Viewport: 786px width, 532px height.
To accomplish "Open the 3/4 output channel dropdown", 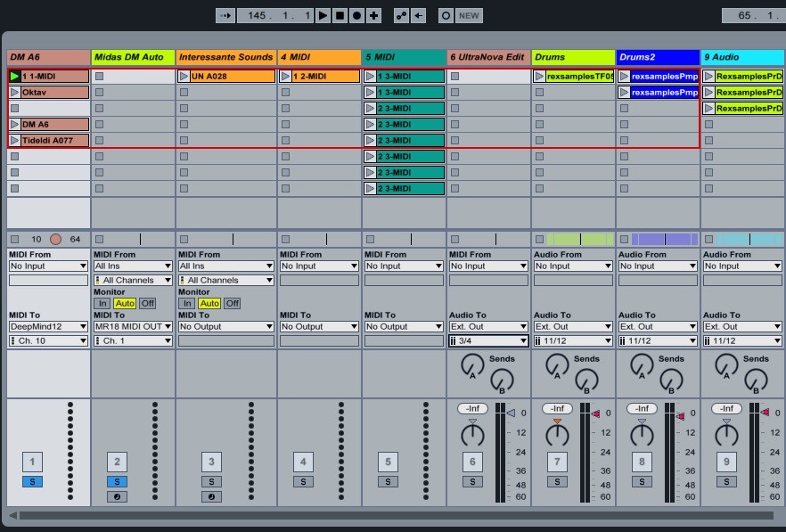I will click(x=488, y=341).
